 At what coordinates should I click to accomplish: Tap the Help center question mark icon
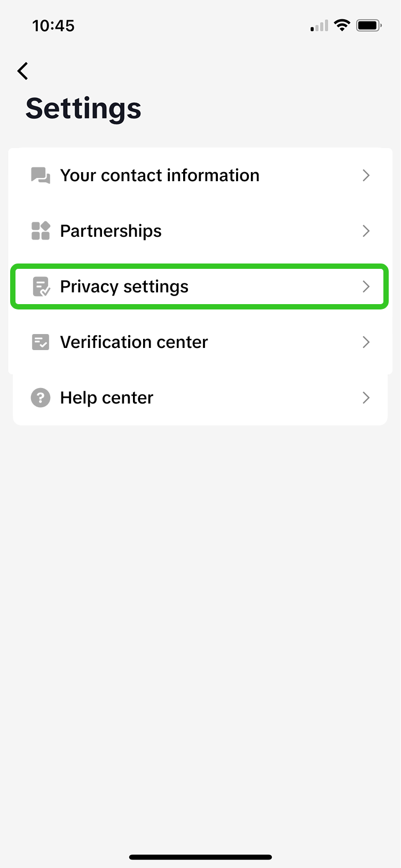coord(41,398)
